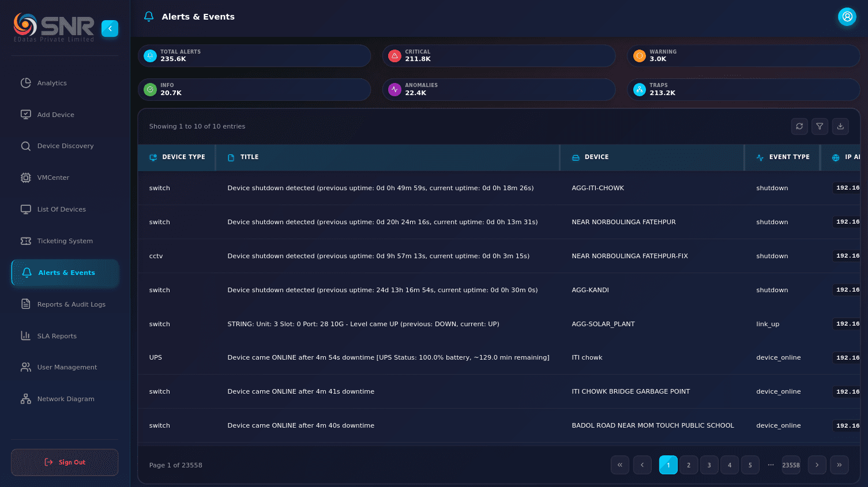
Task: Sort by the Device Type column header
Action: point(183,157)
